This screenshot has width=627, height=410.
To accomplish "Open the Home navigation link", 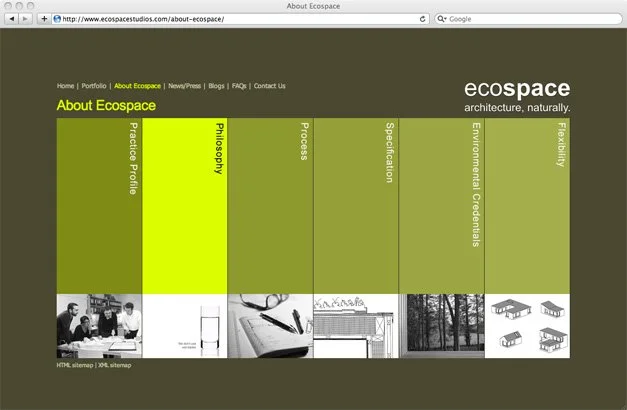I will point(65,86).
